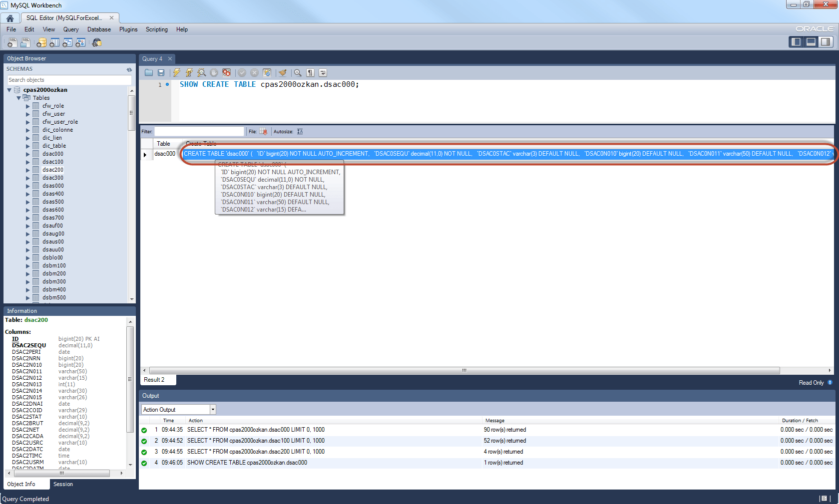839x504 pixels.
Task: Refresh the SCHEMAS list
Action: coord(129,69)
